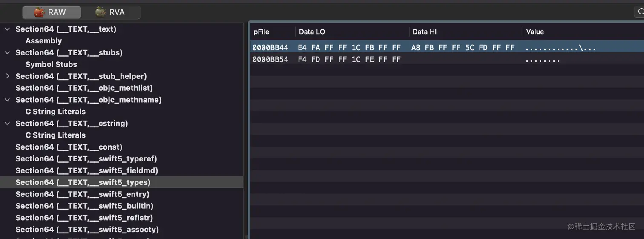Select Section64 (__TEXT,__swift5_types) row
The width and height of the screenshot is (644, 239).
tap(121, 182)
